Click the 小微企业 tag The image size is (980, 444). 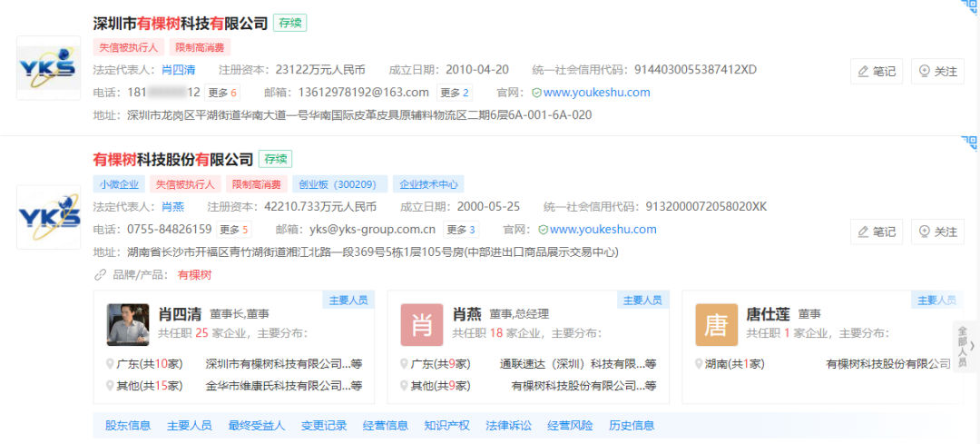pos(119,184)
